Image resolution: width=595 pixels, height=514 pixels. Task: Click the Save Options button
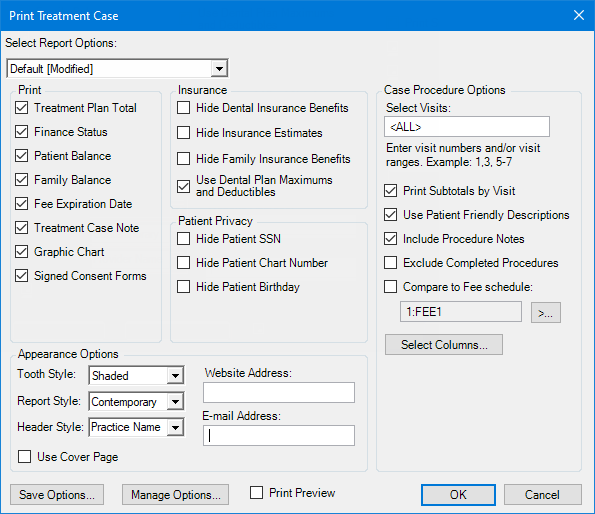pyautogui.click(x=57, y=495)
